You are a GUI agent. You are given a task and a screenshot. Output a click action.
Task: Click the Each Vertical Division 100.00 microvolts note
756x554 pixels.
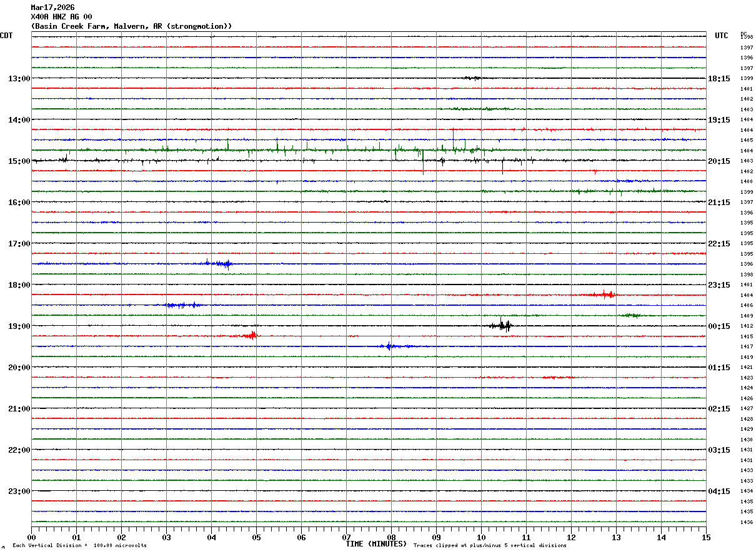point(79,545)
